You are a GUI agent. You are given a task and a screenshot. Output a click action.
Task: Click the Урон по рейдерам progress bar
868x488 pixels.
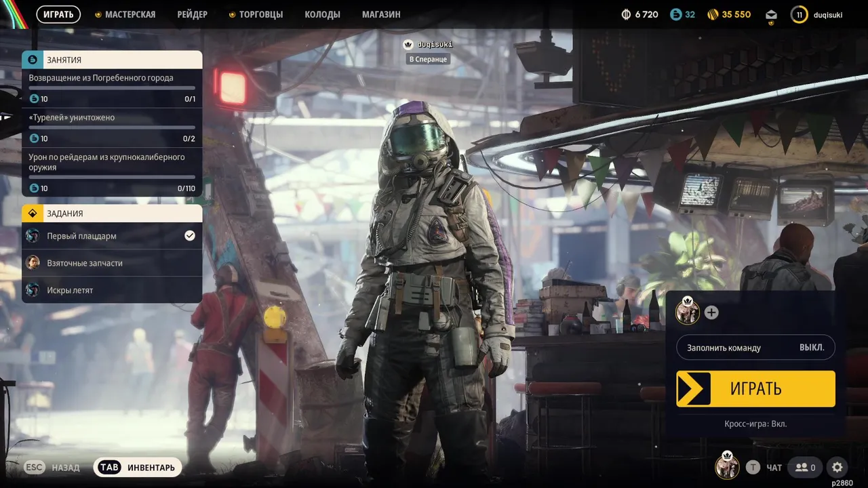[112, 177]
